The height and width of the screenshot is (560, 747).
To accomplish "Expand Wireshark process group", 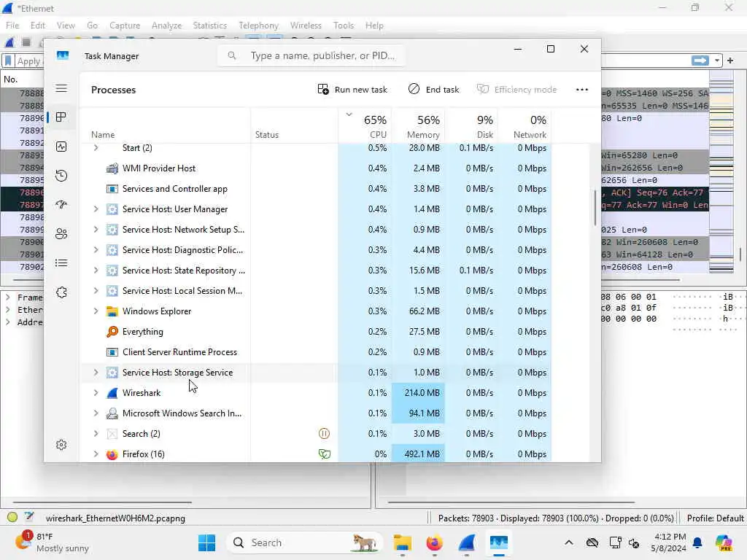I will coord(96,393).
